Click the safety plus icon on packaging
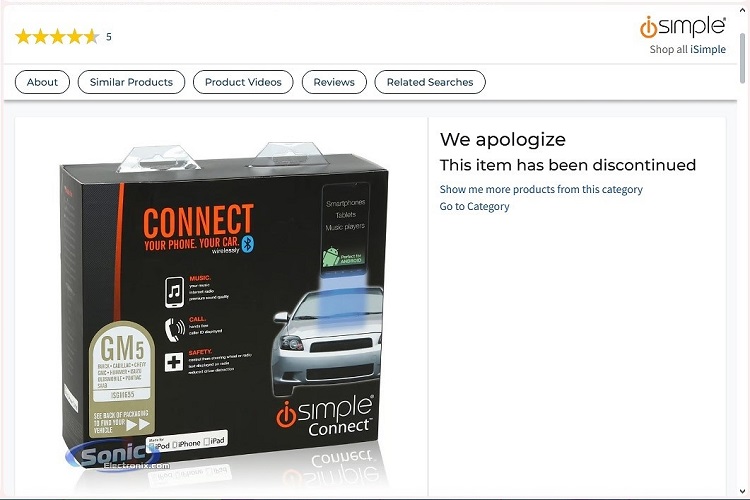The height and width of the screenshot is (500, 750). coord(174,362)
